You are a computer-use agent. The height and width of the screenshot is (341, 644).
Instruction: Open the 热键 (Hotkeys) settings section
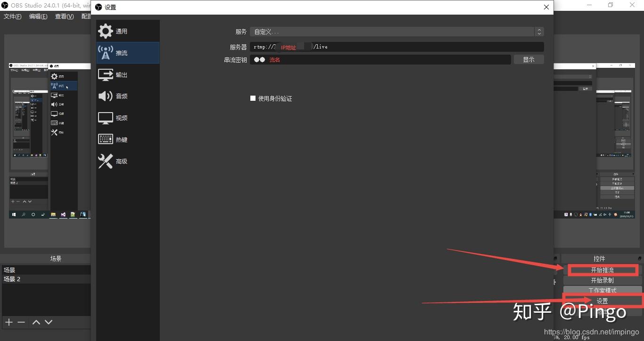[x=121, y=139]
